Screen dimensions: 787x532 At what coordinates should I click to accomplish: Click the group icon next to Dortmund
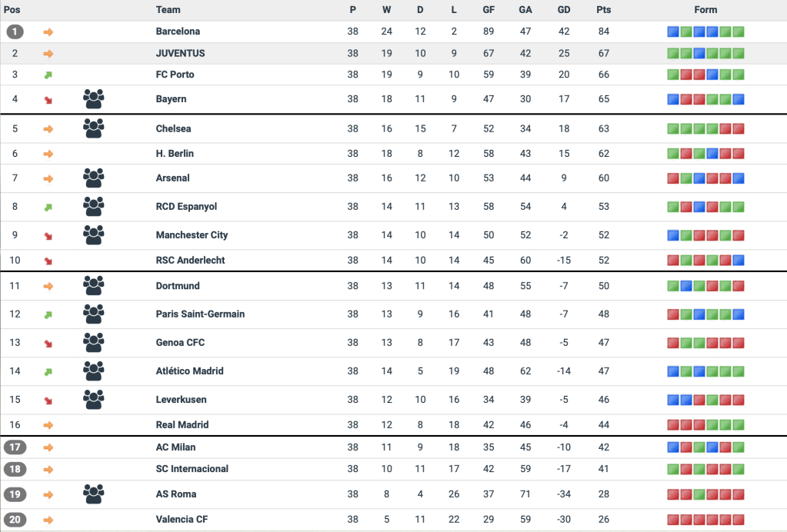pyautogui.click(x=93, y=286)
